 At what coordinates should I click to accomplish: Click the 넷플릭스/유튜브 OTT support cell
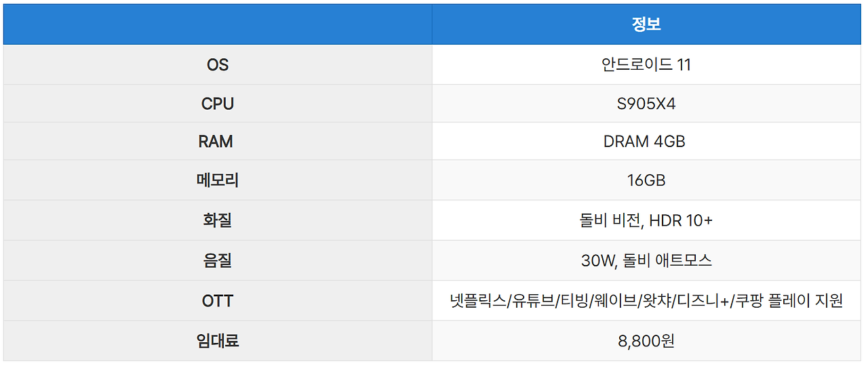coord(647,300)
